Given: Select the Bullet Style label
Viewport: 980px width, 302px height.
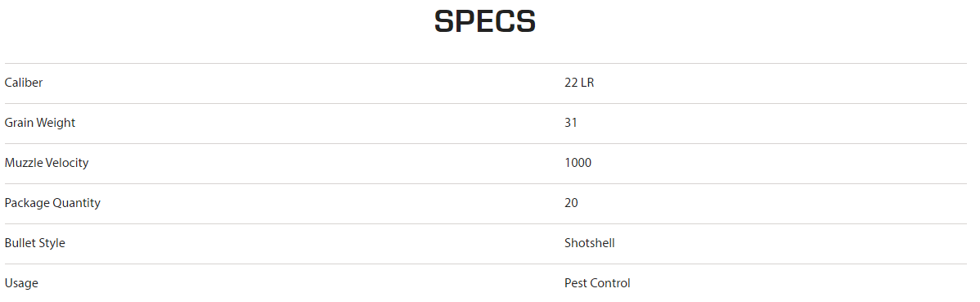Looking at the screenshot, I should coord(34,242).
